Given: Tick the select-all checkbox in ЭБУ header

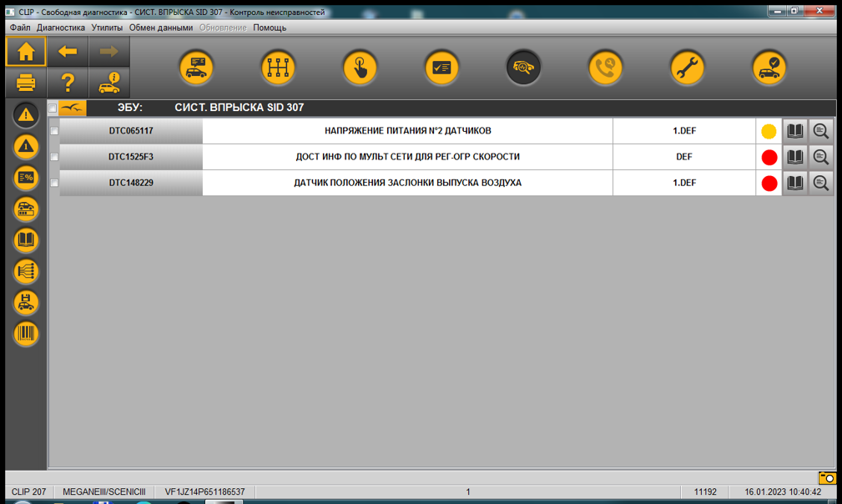Looking at the screenshot, I should pyautogui.click(x=52, y=108).
